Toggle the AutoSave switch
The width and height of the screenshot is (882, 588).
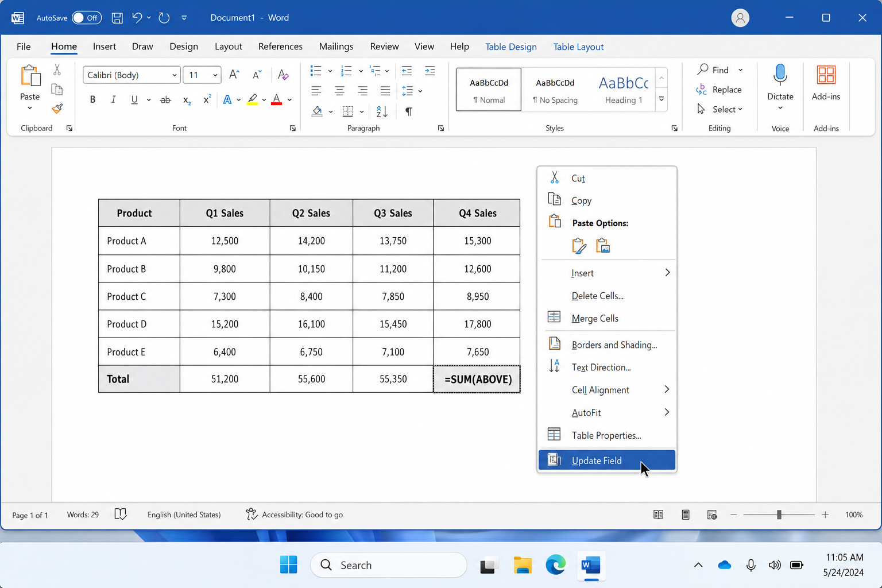tap(87, 18)
